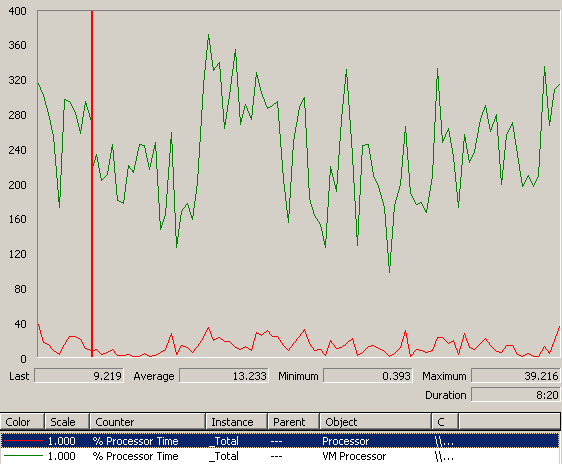This screenshot has width=562, height=464.
Task: Select the green VM Processor counter row
Action: 280,456
